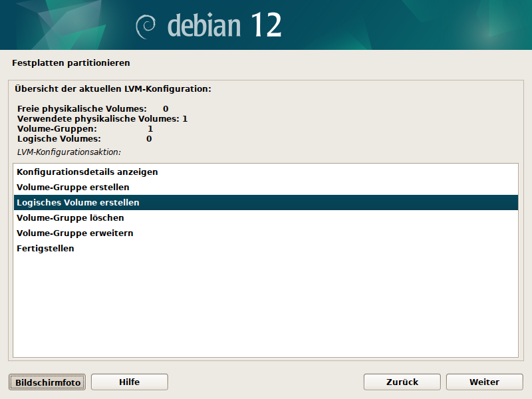Screen dimensions: 532x399
Task: Choose "Fertigstellen" to finish LVM setup
Action: coord(45,248)
